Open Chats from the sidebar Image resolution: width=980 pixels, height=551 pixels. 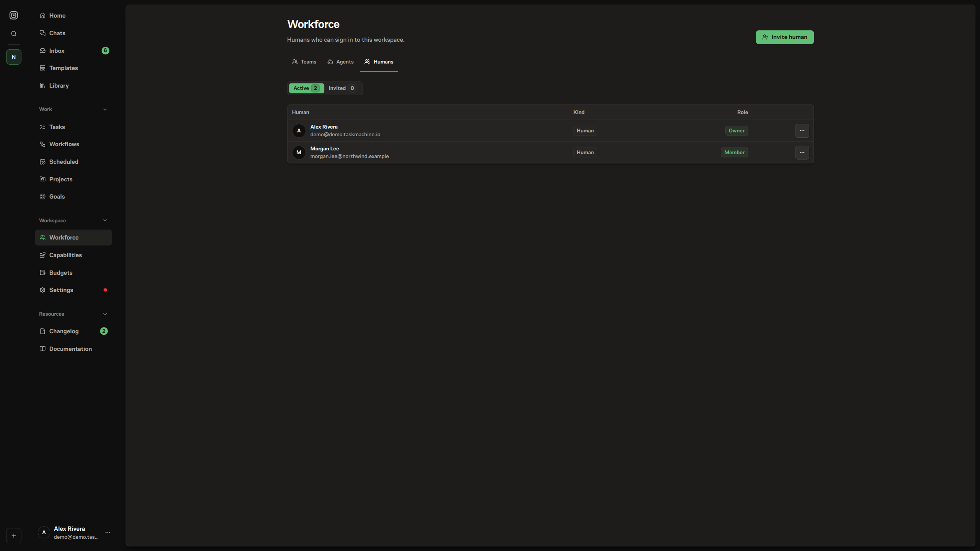point(73,33)
